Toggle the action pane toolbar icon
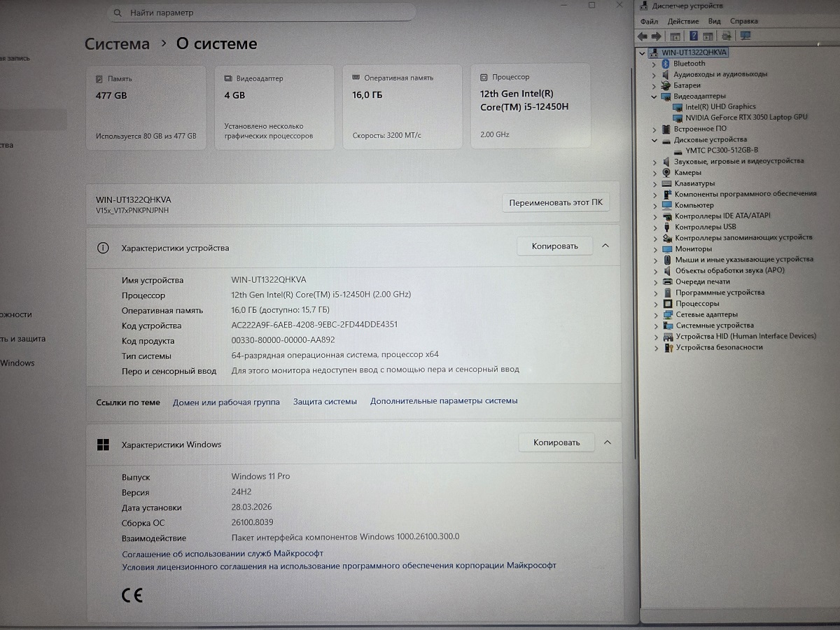 coord(708,36)
